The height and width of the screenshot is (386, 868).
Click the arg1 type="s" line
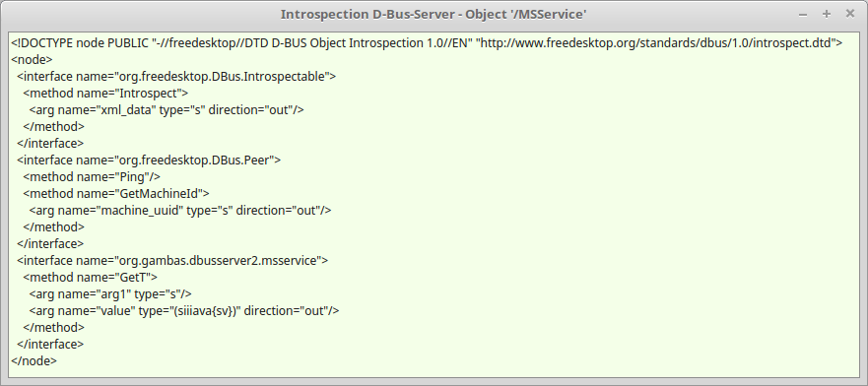click(x=110, y=293)
